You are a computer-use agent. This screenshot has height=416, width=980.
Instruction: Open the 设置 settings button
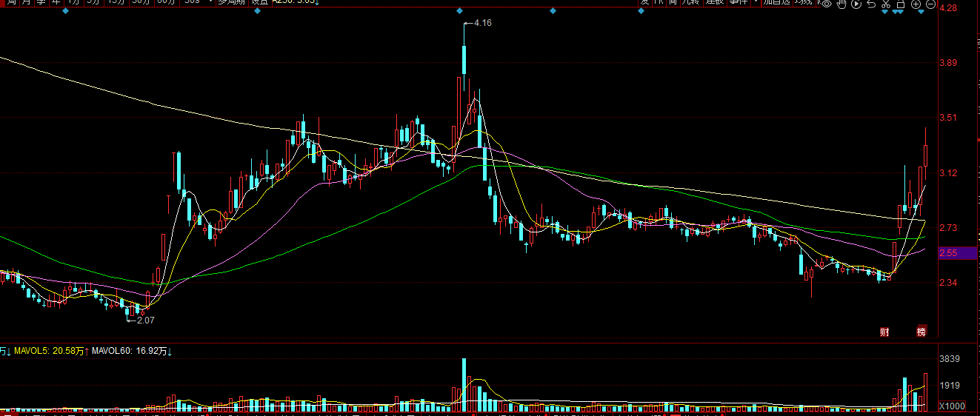[x=259, y=3]
